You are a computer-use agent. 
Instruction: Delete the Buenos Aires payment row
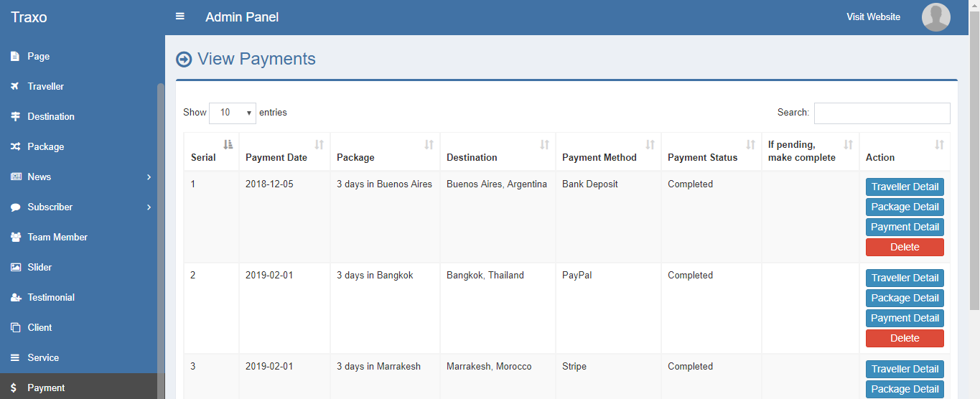[x=905, y=247]
